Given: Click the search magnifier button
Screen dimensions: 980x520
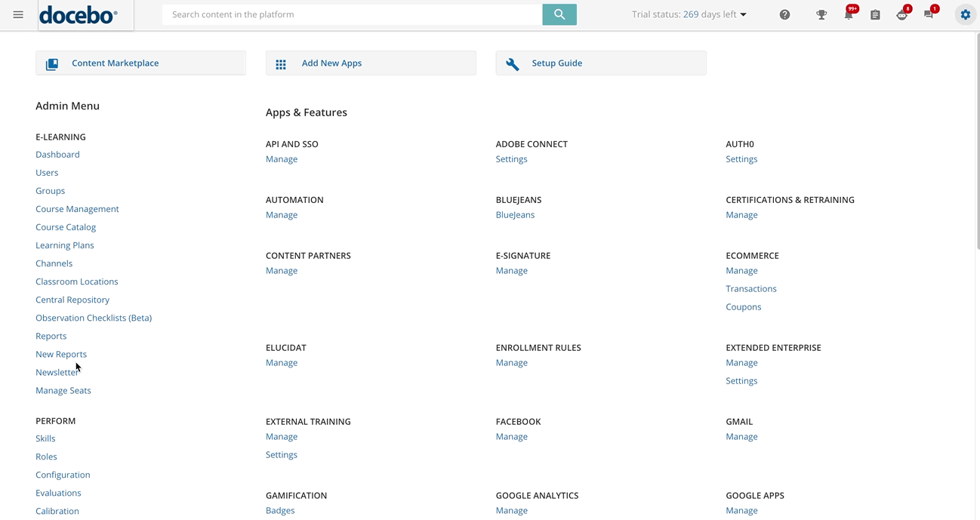Looking at the screenshot, I should point(559,14).
